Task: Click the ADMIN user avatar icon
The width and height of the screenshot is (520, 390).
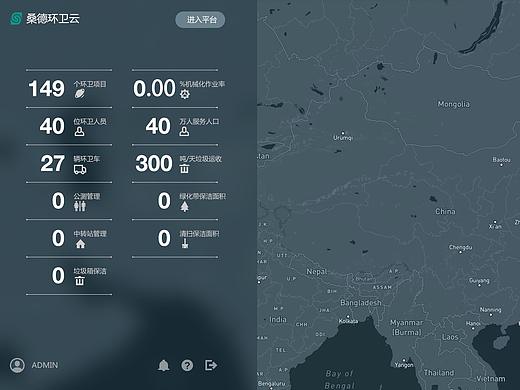Action: pos(17,365)
